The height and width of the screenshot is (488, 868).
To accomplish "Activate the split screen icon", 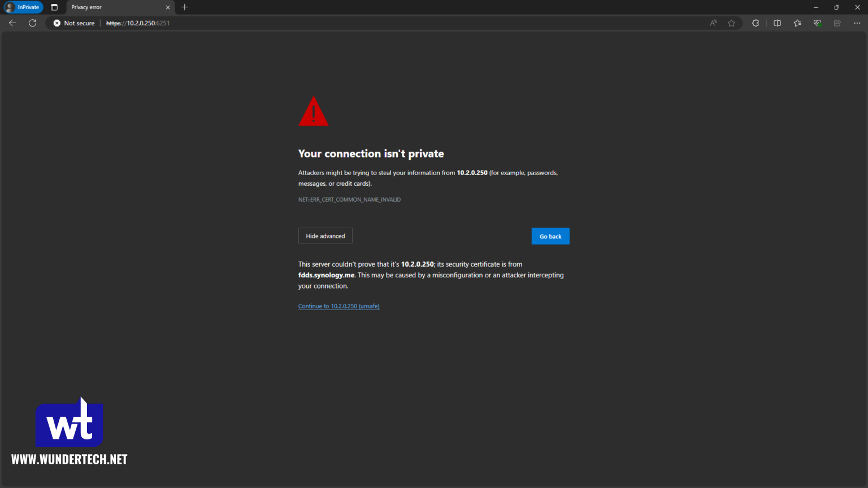I will (777, 23).
